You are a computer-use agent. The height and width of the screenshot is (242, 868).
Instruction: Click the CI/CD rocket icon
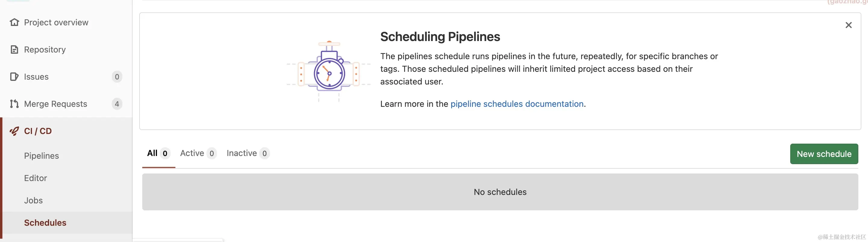pyautogui.click(x=14, y=131)
